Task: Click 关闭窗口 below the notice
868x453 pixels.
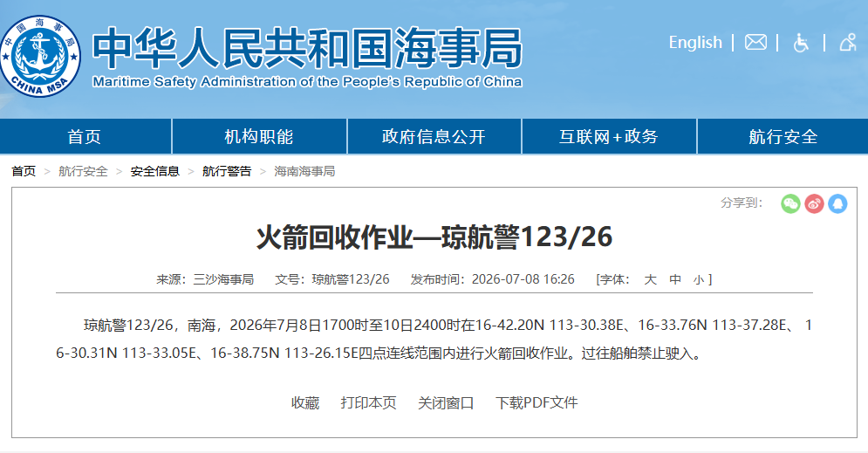Action: 446,402
